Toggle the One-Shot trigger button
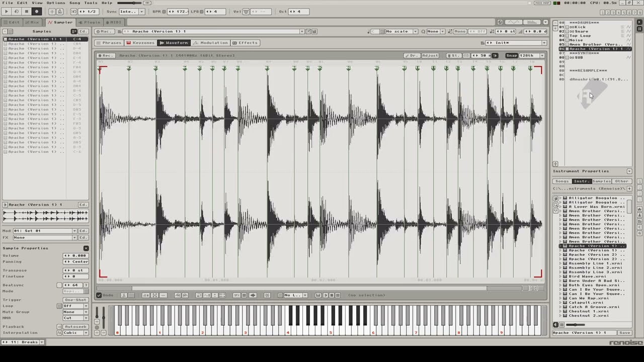The width and height of the screenshot is (644, 362). tap(76, 300)
